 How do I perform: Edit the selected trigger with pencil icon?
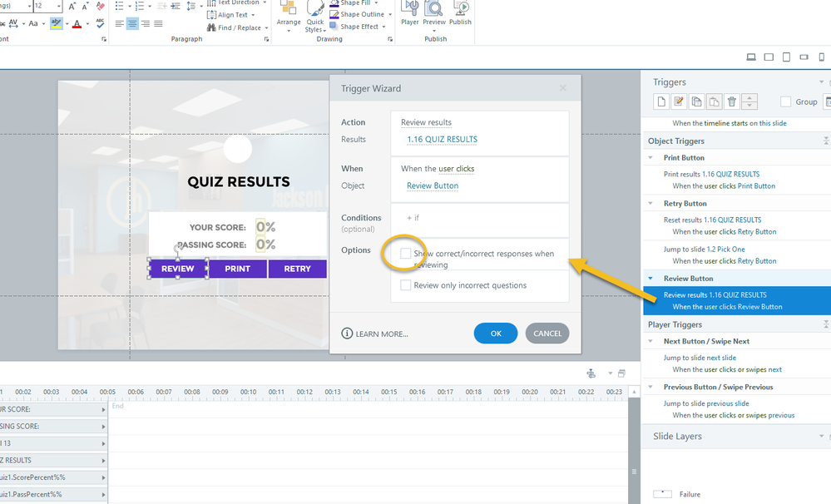[x=679, y=101]
